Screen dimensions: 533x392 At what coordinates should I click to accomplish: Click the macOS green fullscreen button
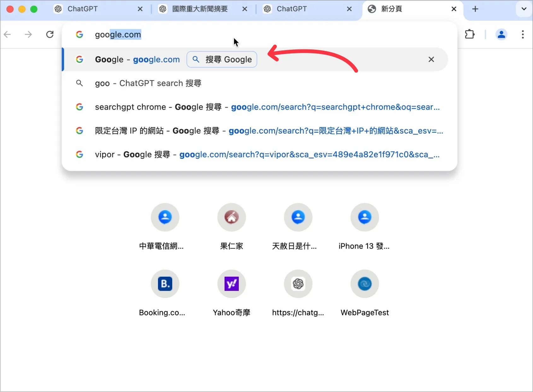click(34, 9)
